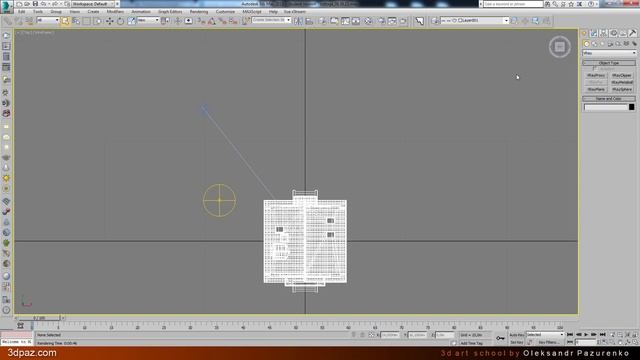
Task: Open the Create menu
Action: click(93, 11)
